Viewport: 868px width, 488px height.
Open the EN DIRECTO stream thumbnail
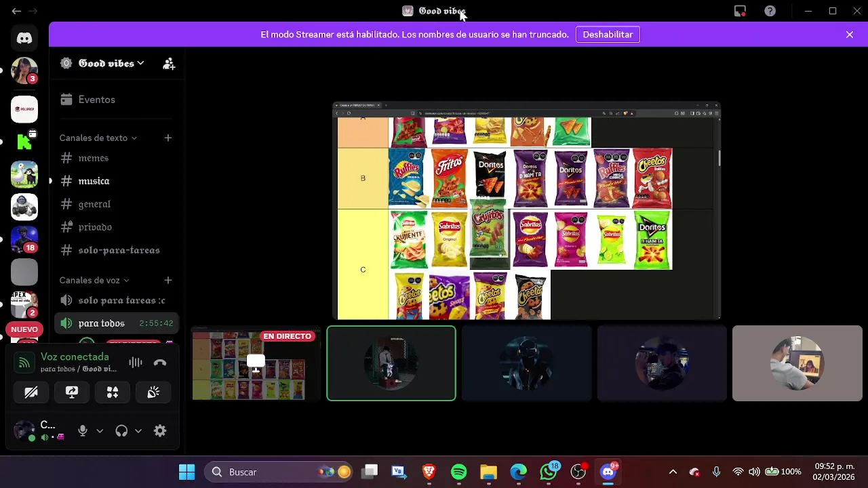(256, 363)
